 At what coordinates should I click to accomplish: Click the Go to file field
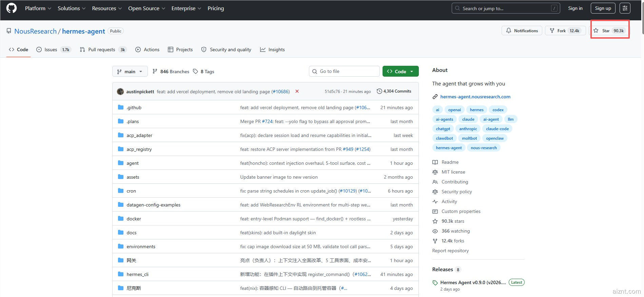[344, 71]
